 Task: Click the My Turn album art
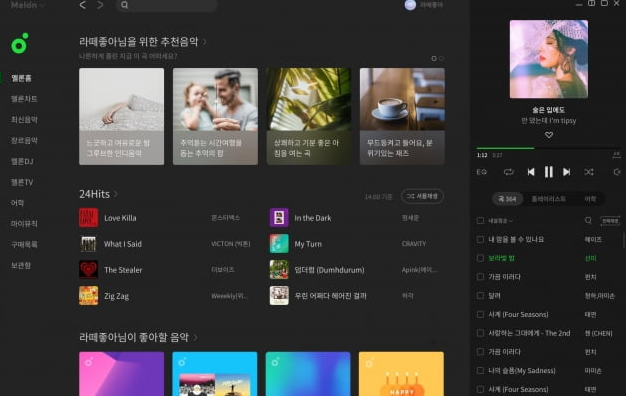[x=279, y=244]
